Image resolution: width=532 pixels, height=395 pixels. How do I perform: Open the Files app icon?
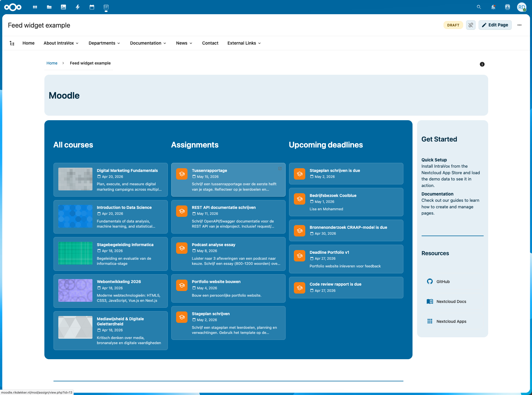click(49, 7)
